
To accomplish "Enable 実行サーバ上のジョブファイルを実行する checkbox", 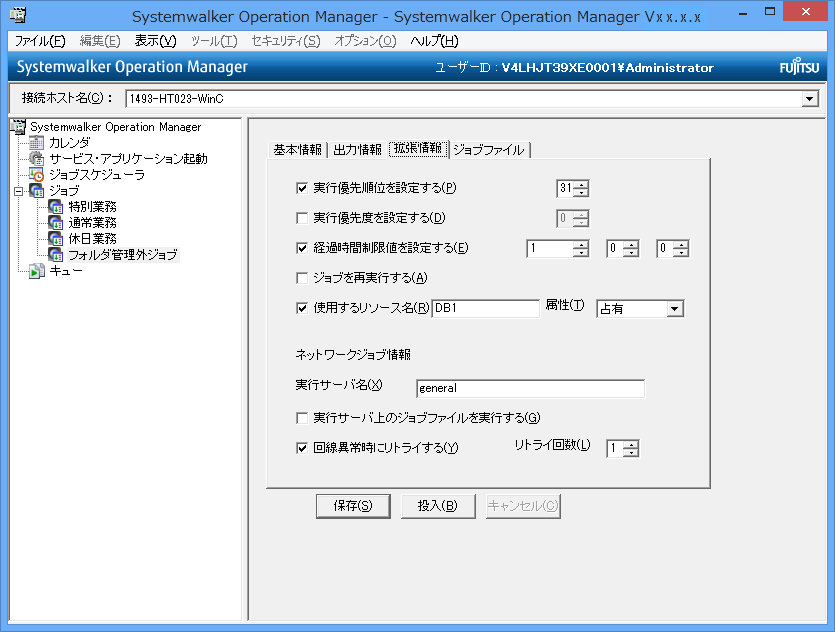I will 302,418.
